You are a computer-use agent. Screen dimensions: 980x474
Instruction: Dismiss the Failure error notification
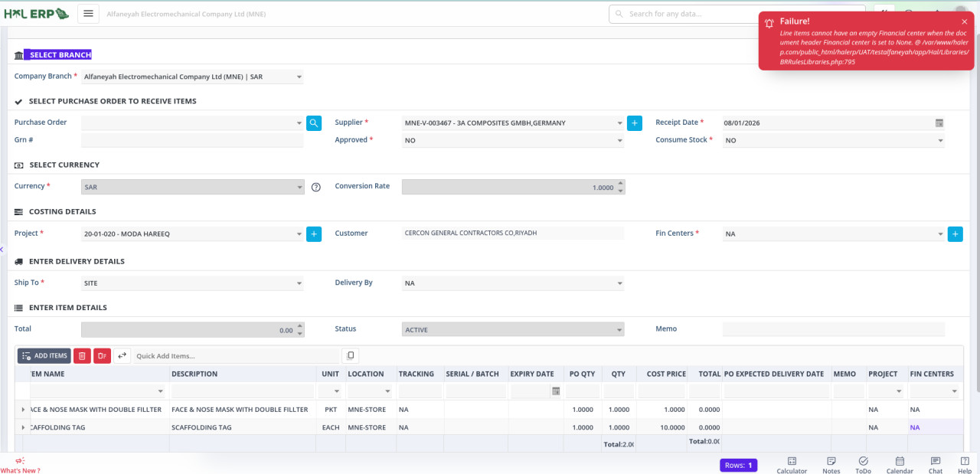(964, 22)
